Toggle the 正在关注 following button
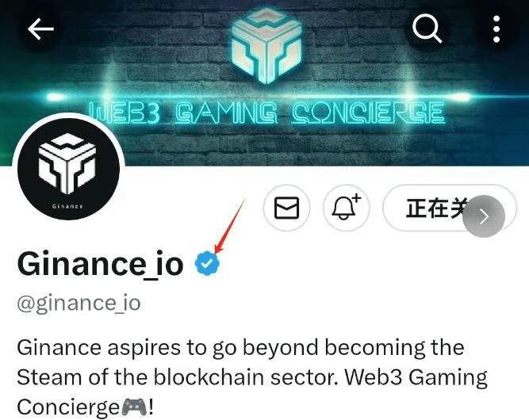 point(450,208)
